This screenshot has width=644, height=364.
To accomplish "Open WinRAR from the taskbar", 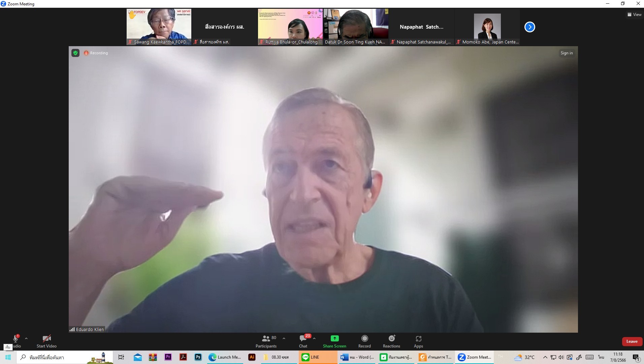I will pyautogui.click(x=153, y=357).
